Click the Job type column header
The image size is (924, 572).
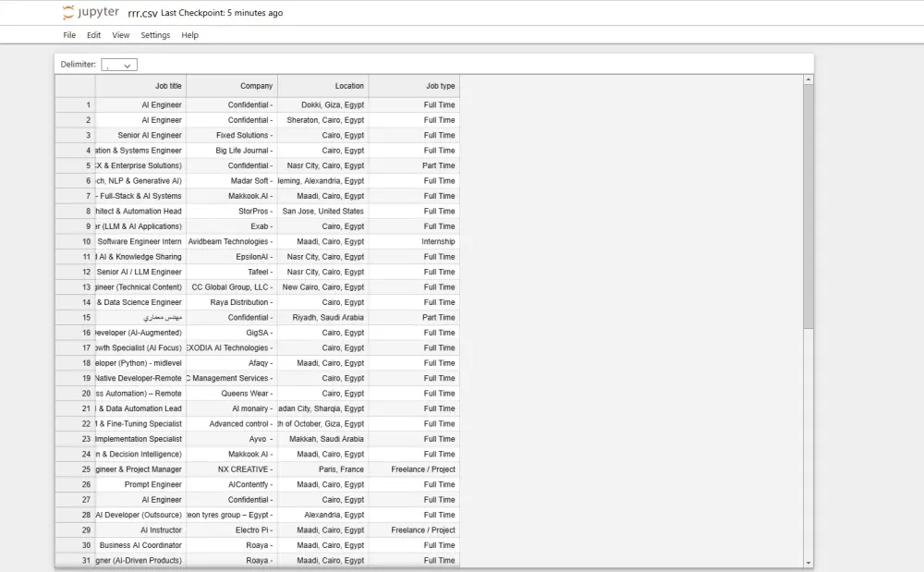tap(414, 86)
